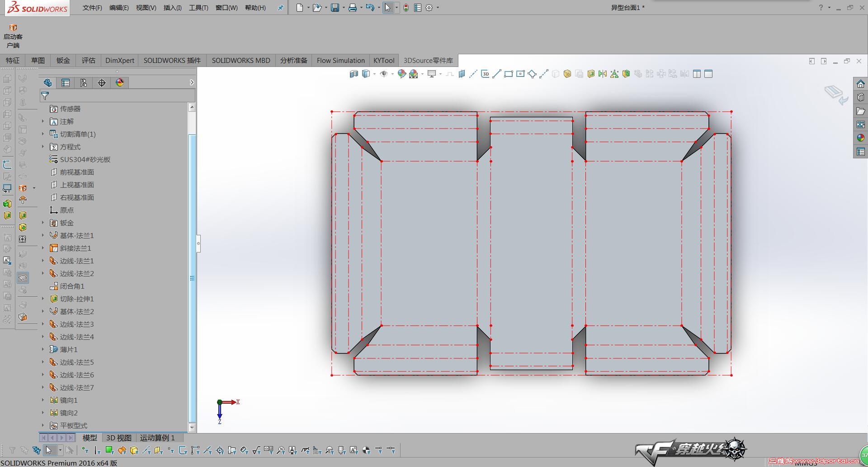Toggle the filter faces green icon

tap(109, 450)
